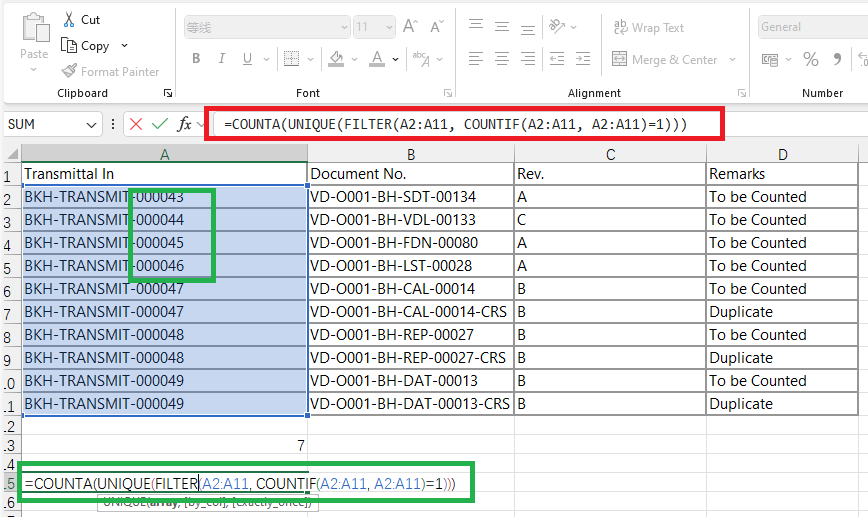Viewport: 868px width, 517px height.
Task: Click the Cut scissors button
Action: pyautogui.click(x=81, y=20)
